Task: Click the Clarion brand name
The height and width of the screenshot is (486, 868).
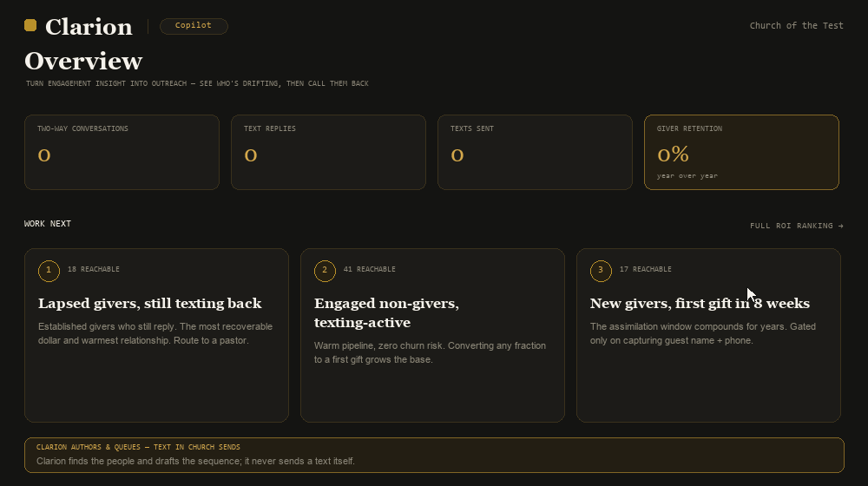Action: tap(89, 27)
